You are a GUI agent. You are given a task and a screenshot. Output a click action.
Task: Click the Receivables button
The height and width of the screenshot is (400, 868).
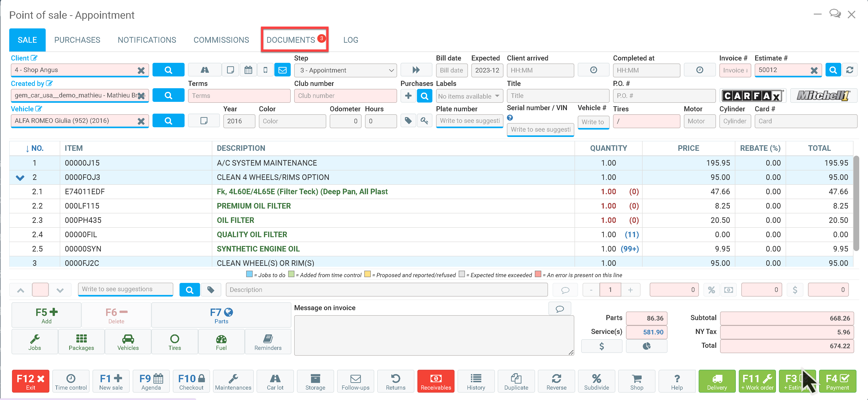click(435, 381)
